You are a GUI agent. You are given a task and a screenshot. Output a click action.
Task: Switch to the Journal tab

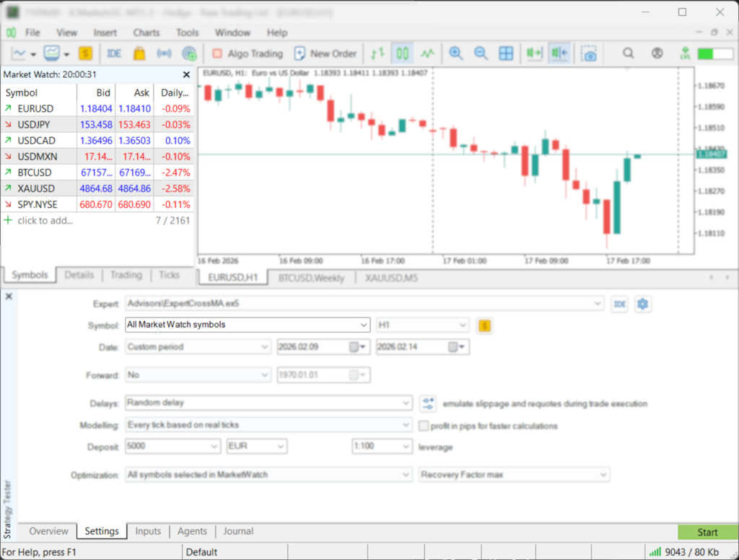point(238,531)
